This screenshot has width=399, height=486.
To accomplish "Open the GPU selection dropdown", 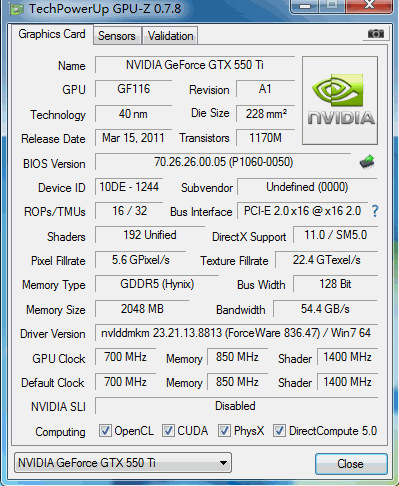I will pyautogui.click(x=123, y=463).
